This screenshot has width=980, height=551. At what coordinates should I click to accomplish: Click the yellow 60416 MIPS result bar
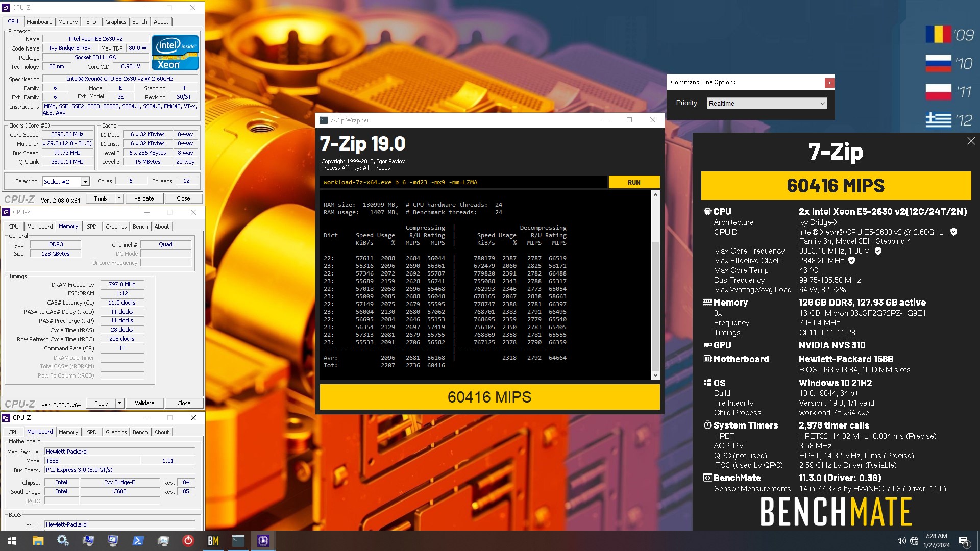(x=489, y=397)
